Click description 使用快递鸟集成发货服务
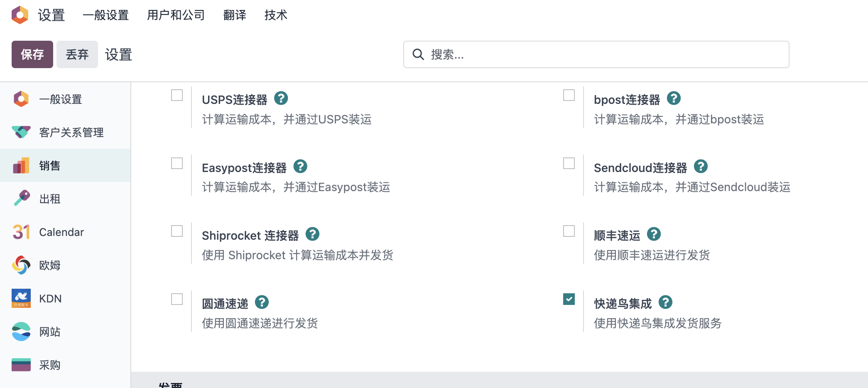Screen dimensions: 868x388 tap(657, 323)
